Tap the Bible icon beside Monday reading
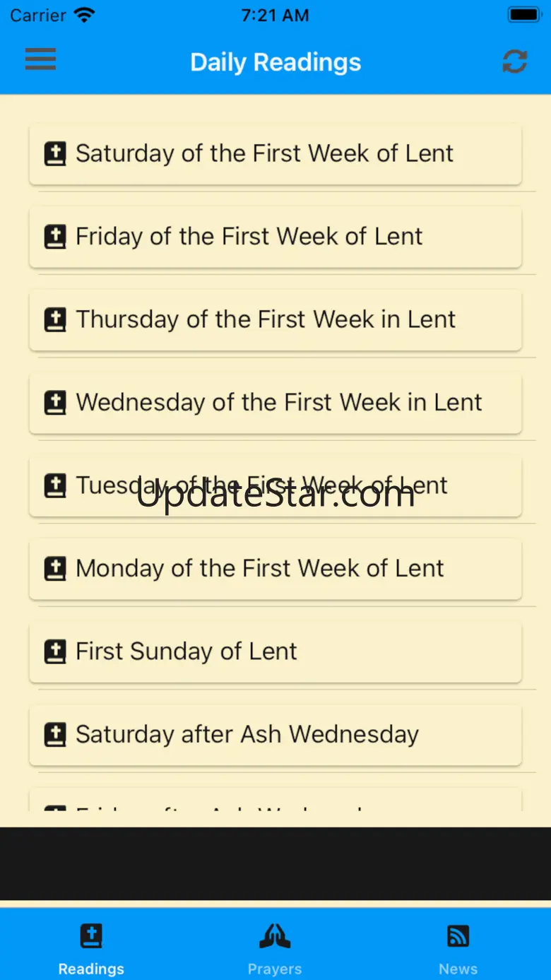This screenshot has width=551, height=980. [55, 569]
